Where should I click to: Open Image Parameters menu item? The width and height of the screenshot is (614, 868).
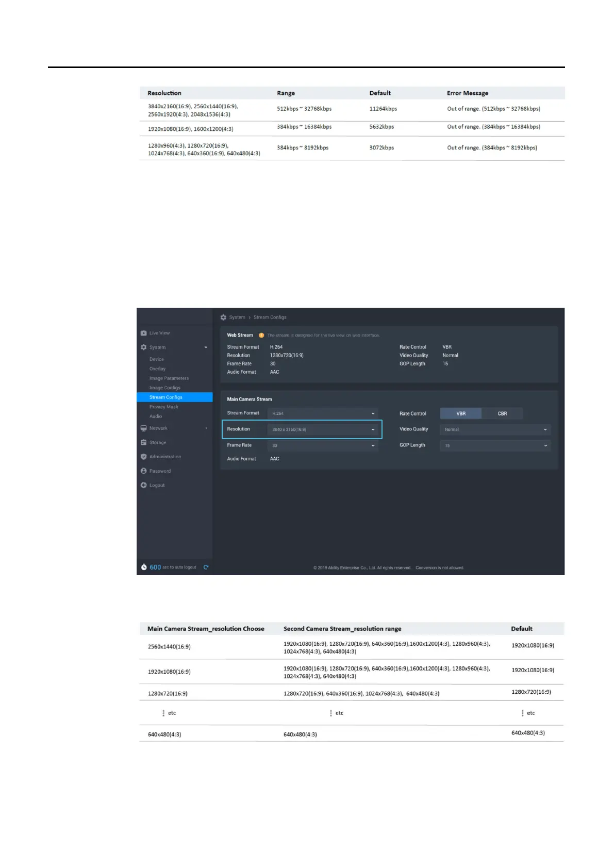pos(169,378)
